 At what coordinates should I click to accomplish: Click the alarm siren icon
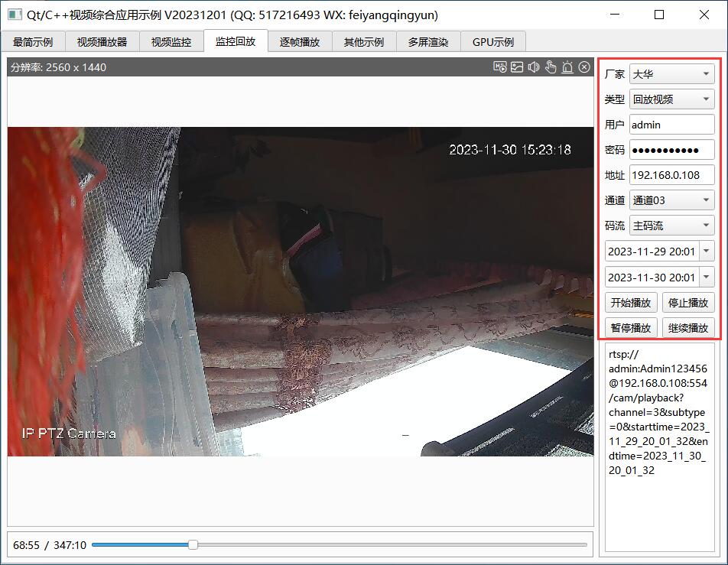coord(567,67)
